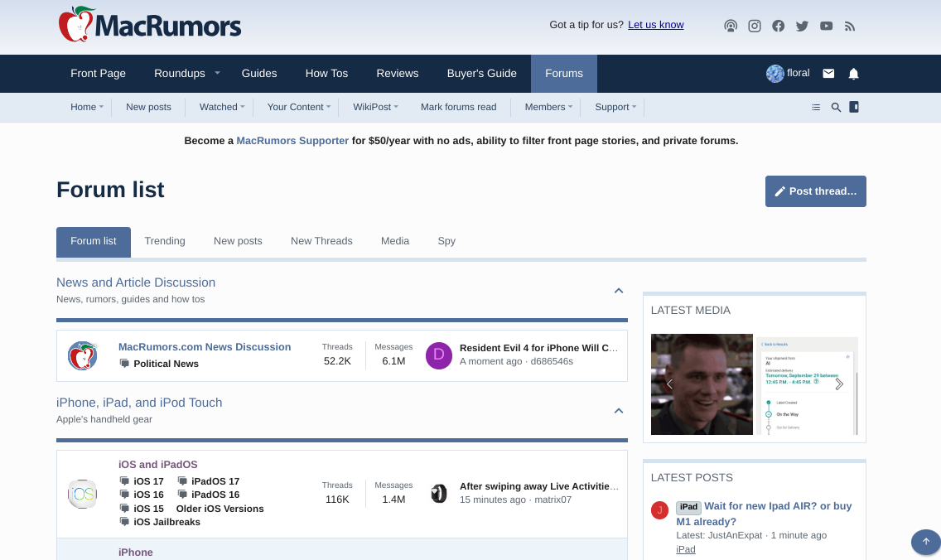Click the Post thread button
The image size is (941, 560).
tap(816, 191)
